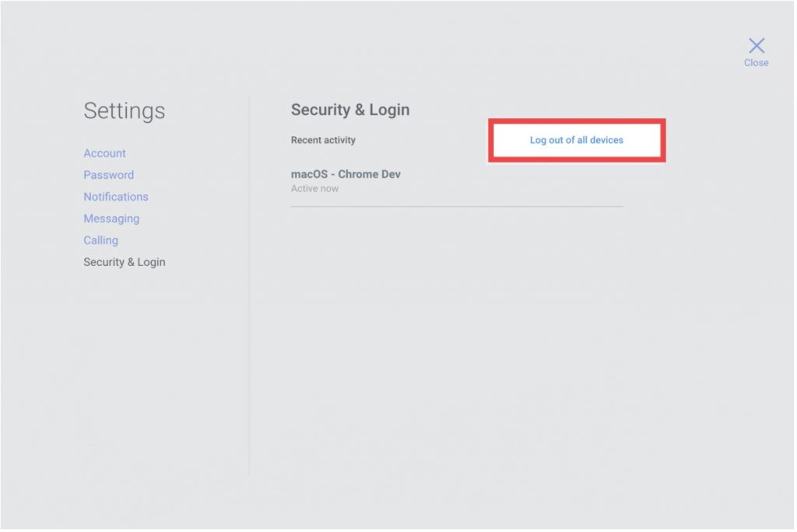The height and width of the screenshot is (532, 797).
Task: Select Messaging in the settings sidebar
Action: point(111,219)
